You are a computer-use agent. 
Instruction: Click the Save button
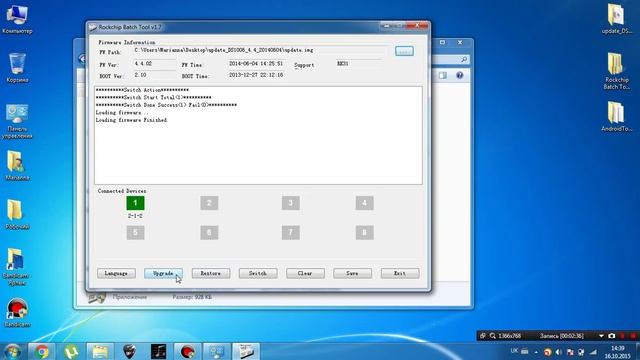(x=352, y=273)
